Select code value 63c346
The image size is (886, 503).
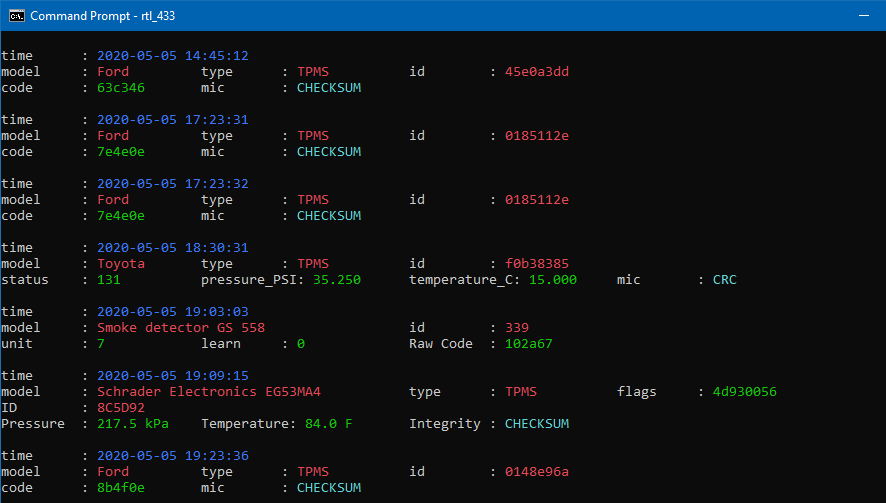click(x=121, y=88)
